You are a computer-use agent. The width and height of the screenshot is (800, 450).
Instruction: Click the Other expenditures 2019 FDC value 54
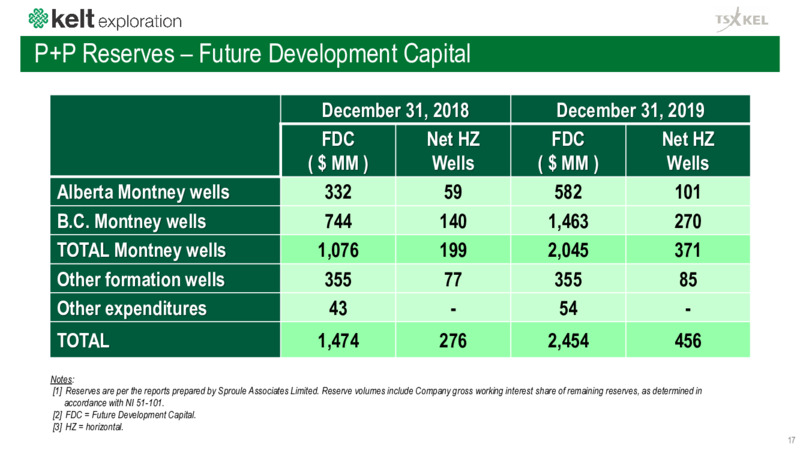click(x=568, y=308)
